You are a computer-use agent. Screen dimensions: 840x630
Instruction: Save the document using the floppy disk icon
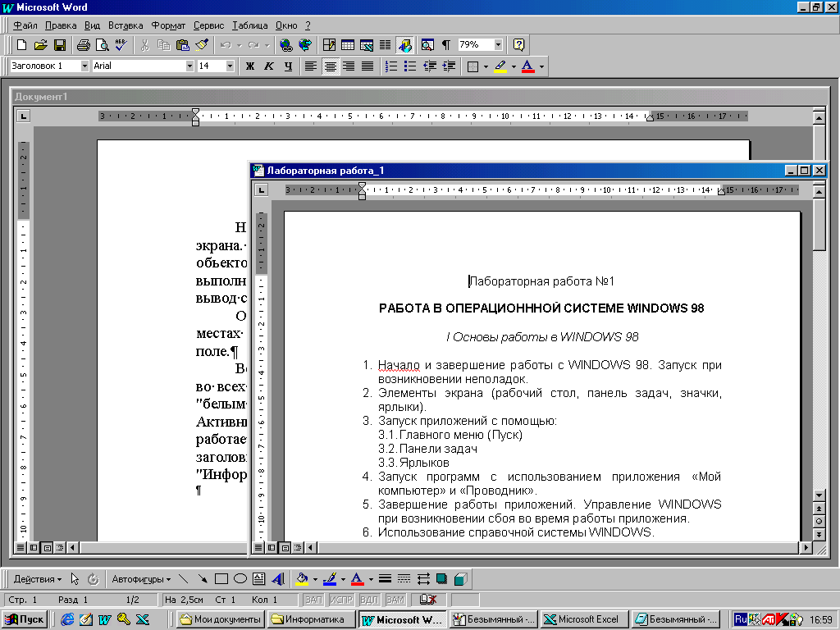pos(59,45)
